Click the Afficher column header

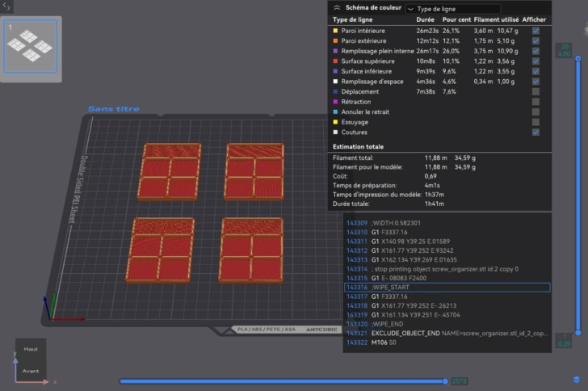tap(534, 19)
